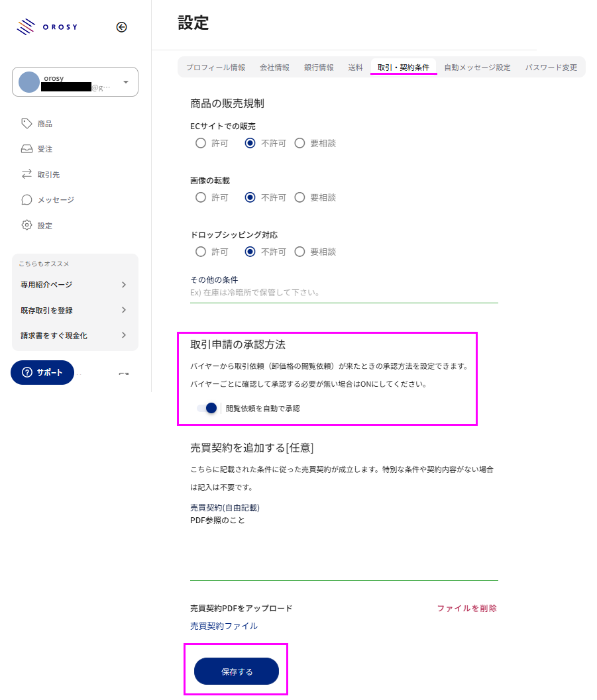
Task: Open 設定 via the gear icon
Action: [27, 225]
